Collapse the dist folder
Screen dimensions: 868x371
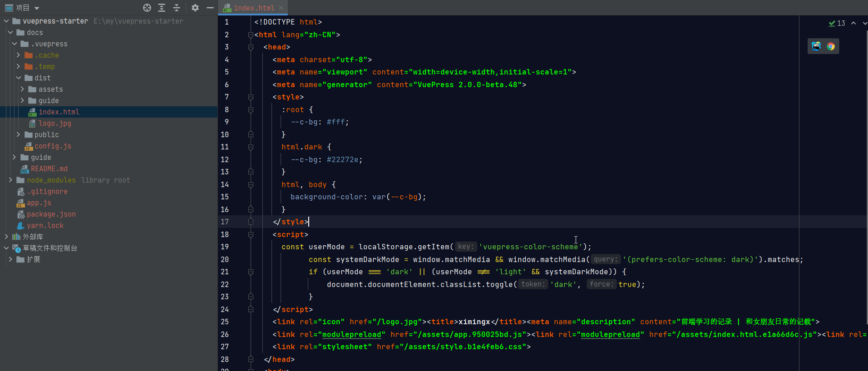(x=19, y=78)
